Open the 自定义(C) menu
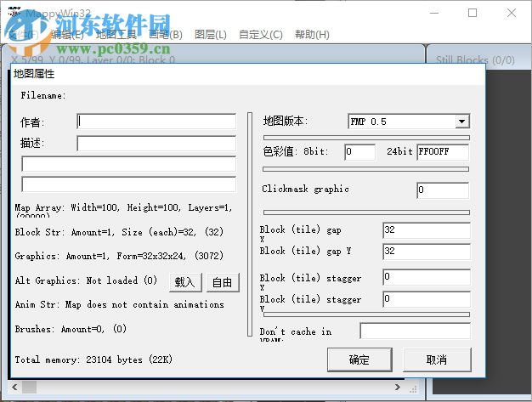Screen dimensions: 532x402 pyautogui.click(x=261, y=35)
